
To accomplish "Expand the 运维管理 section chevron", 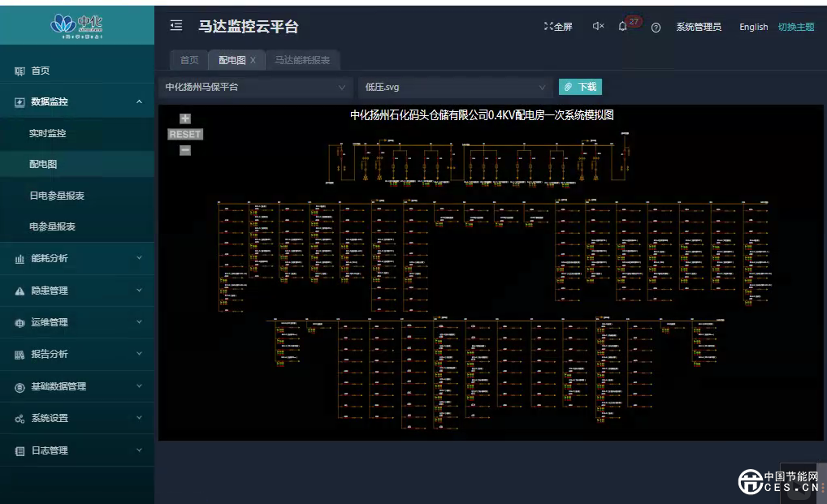I will point(139,321).
